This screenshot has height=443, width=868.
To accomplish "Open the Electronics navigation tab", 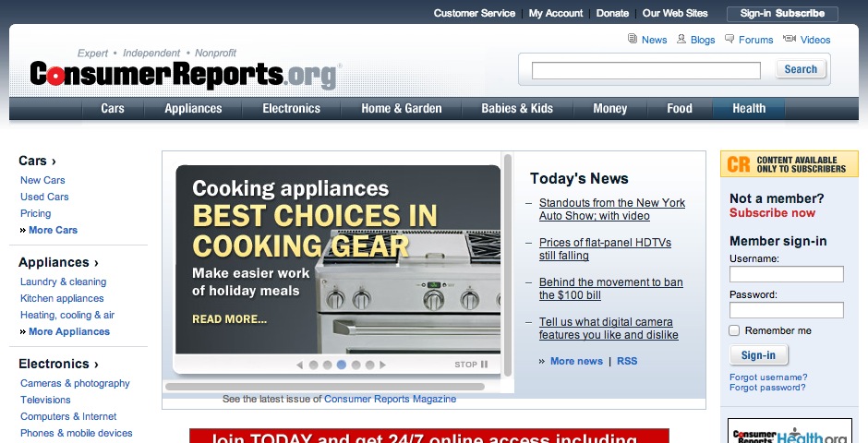I will (x=291, y=108).
